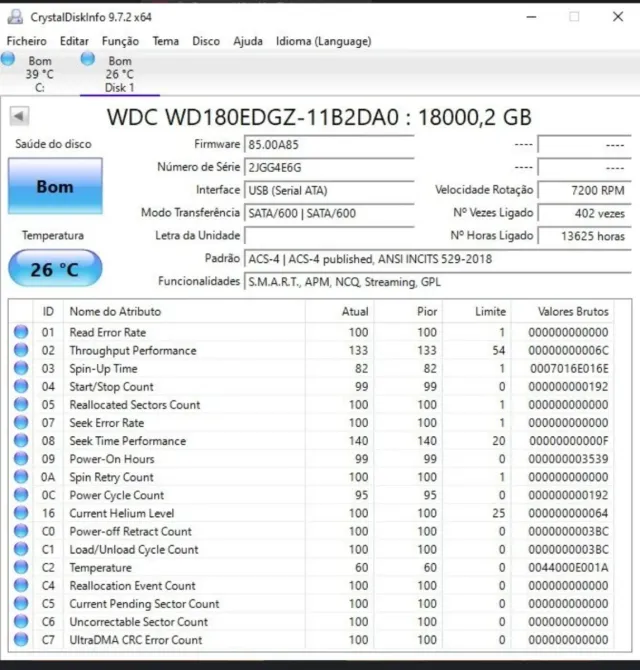Click the status icon for Power-On Hours
Image resolution: width=640 pixels, height=670 pixels.
(21, 458)
